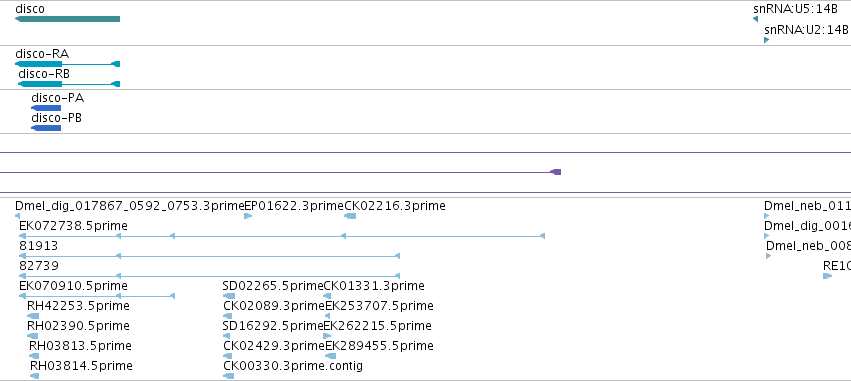Click the EK070910.5prime alignment glyph
The width and height of the screenshot is (851, 381).
tap(97, 296)
